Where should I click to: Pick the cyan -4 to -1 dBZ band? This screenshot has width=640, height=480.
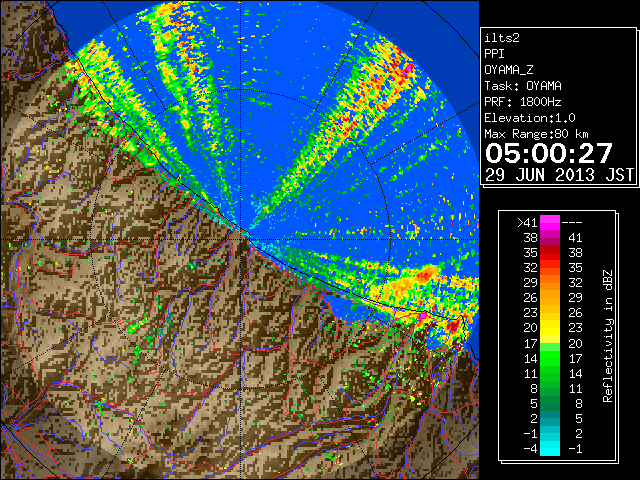click(550, 448)
